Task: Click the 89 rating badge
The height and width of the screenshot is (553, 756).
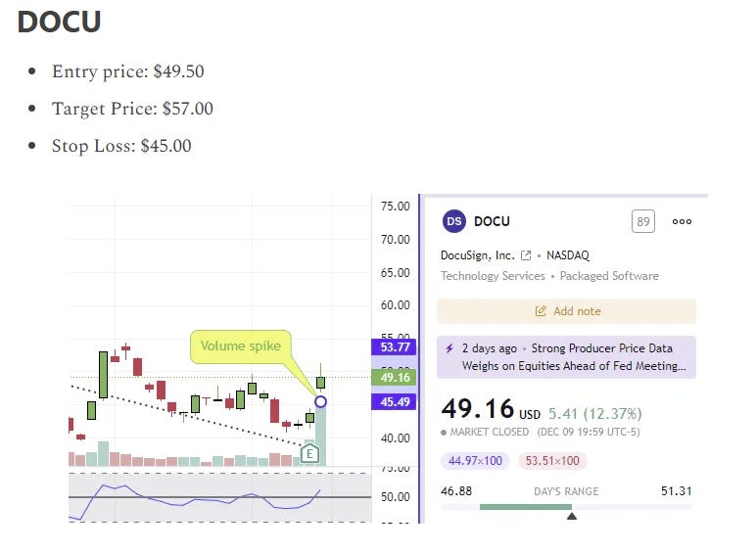Action: pos(643,221)
